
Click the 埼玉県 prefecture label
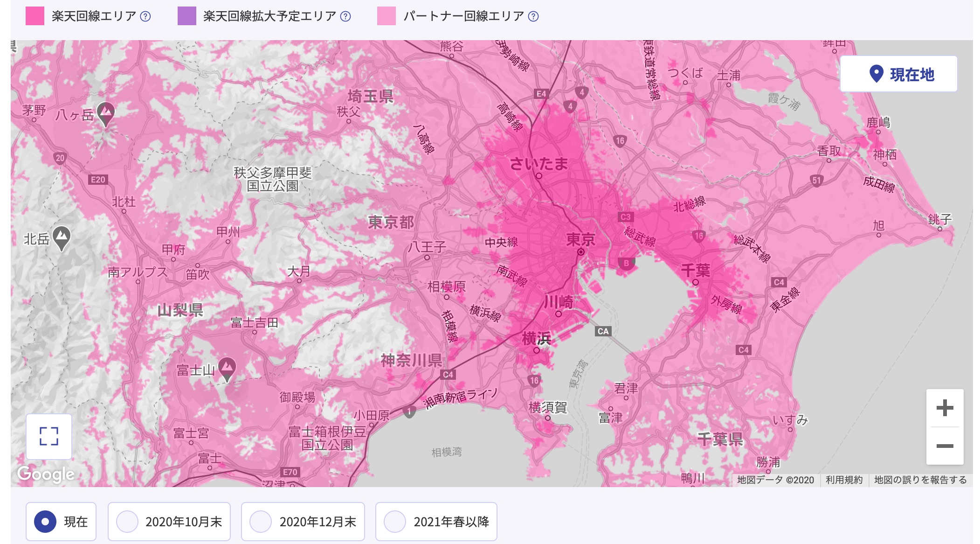(x=370, y=96)
